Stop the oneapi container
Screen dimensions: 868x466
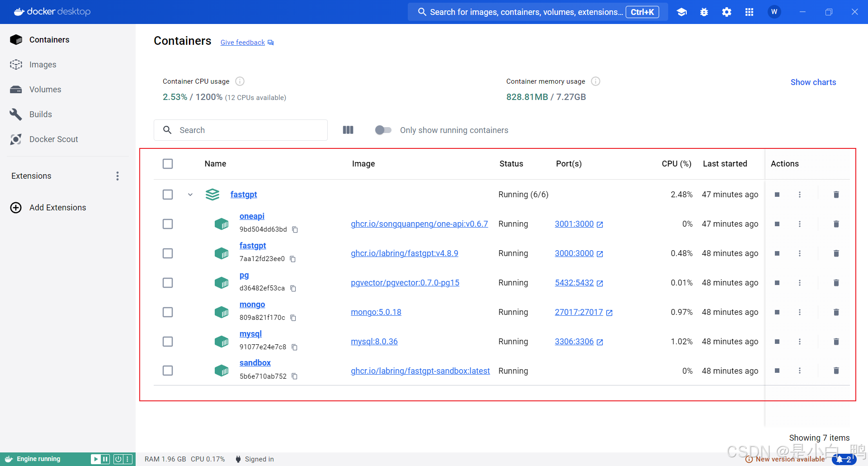[x=777, y=224]
